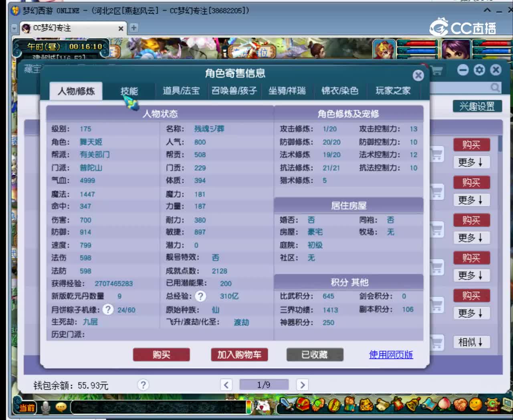Viewport: 513px width, 420px height.
Task: Expand the first 更多 dropdown in the listing
Action: (x=472, y=162)
